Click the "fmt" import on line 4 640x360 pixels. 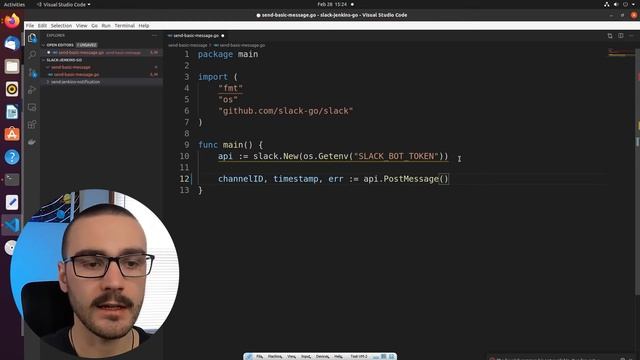(231, 88)
